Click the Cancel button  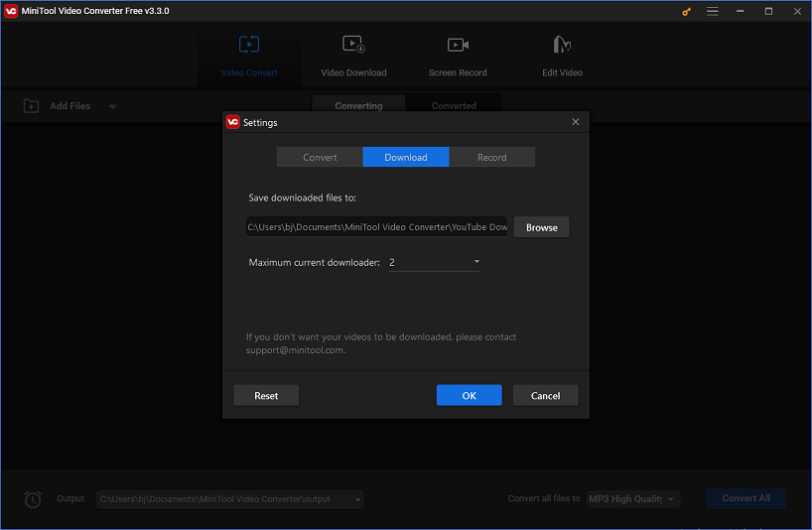click(x=545, y=395)
